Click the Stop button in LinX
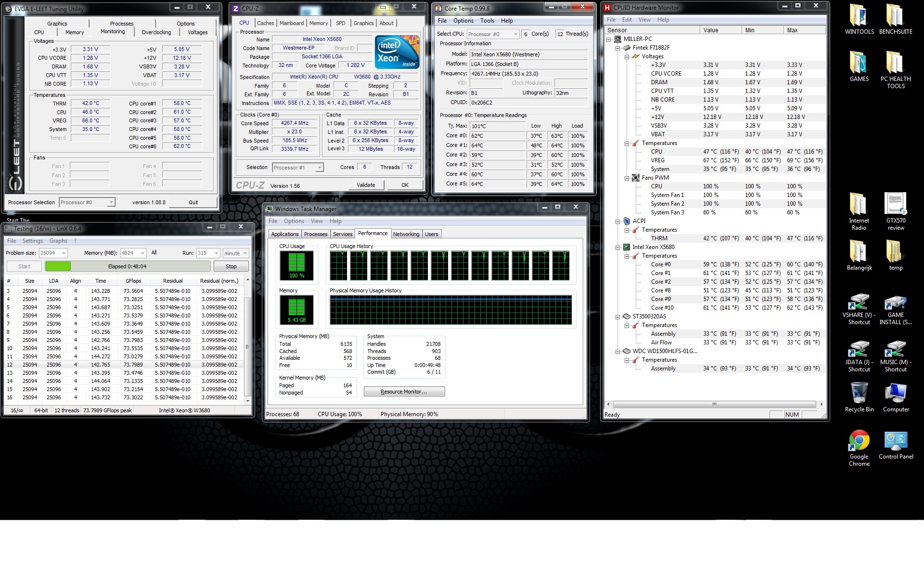 pos(231,266)
